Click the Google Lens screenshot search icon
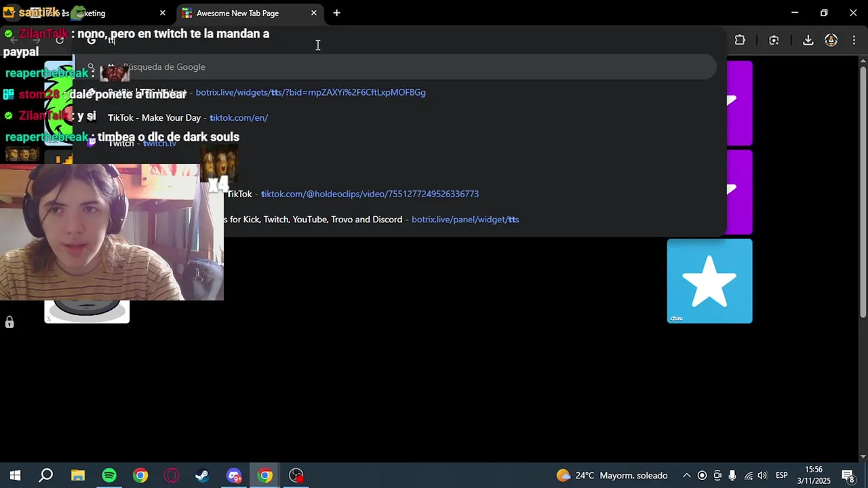Viewport: 868px width, 488px height. tap(774, 40)
